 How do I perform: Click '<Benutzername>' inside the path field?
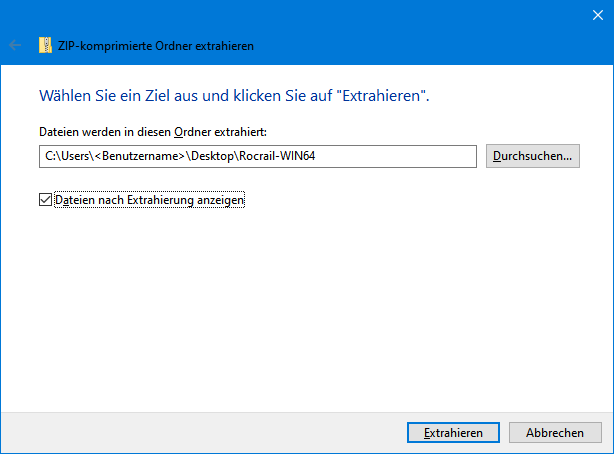pos(141,157)
